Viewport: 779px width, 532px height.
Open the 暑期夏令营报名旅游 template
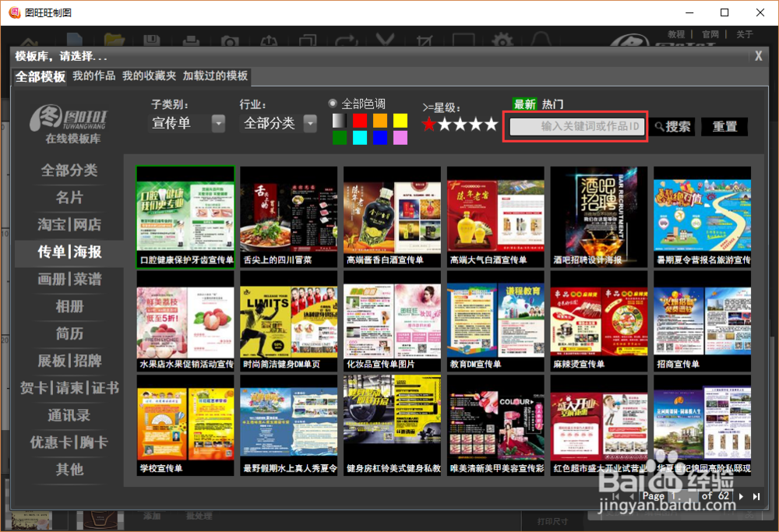[702, 217]
